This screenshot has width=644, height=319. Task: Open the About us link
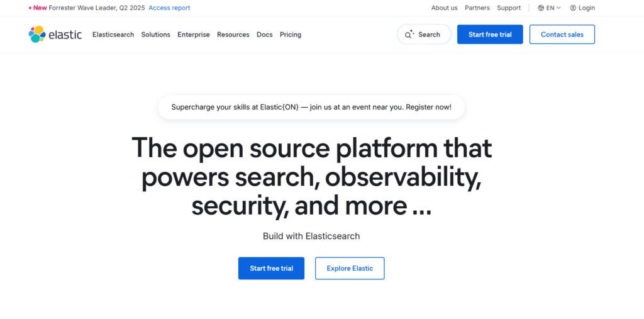[x=444, y=8]
